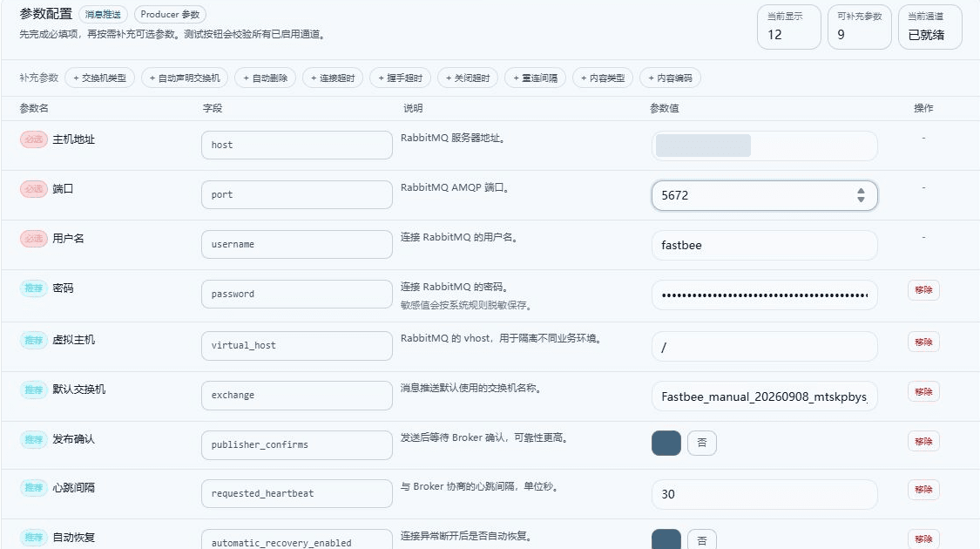Select dark enabled option for 自动恢复

[666, 539]
